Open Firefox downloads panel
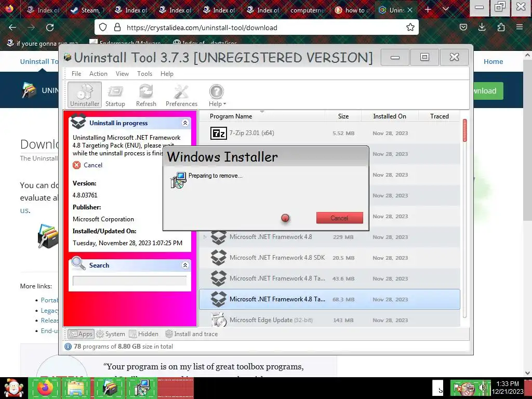 tap(482, 27)
